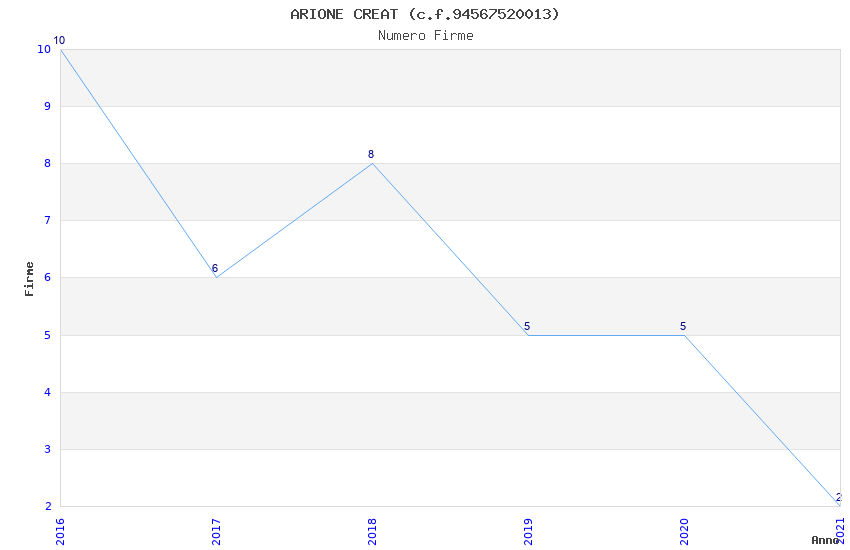Click the data label 5 above year 2019
This screenshot has width=850, height=550.
point(527,326)
